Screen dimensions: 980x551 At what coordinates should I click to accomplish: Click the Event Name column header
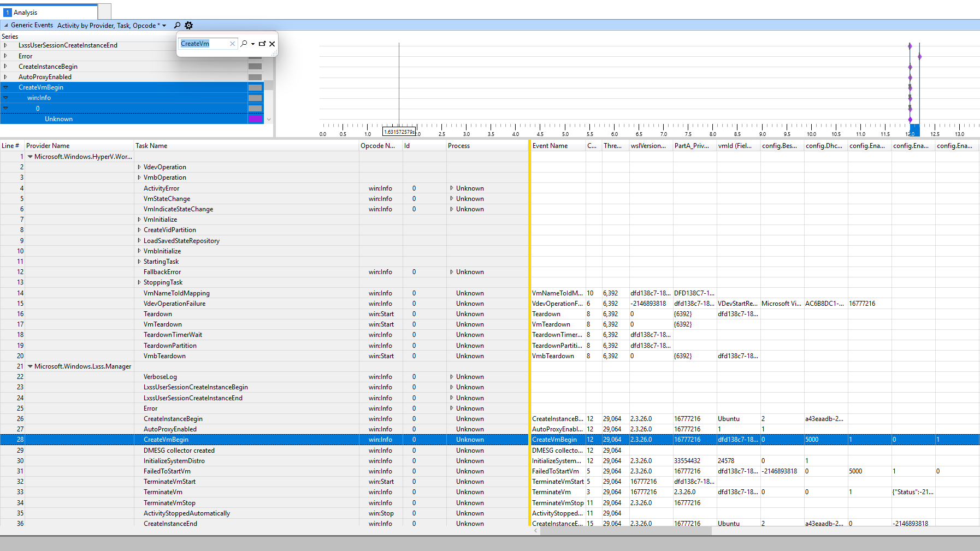point(550,146)
